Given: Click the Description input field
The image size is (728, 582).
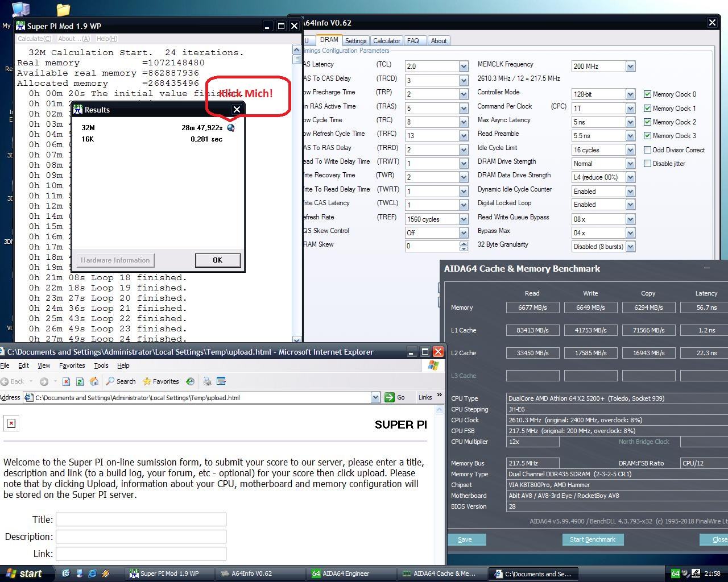Looking at the screenshot, I should pos(141,537).
